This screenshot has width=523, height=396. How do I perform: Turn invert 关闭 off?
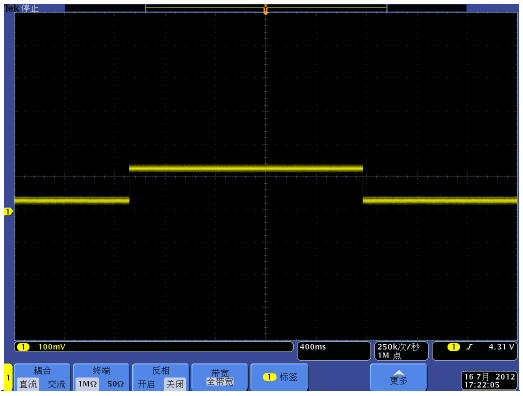pyautogui.click(x=175, y=384)
